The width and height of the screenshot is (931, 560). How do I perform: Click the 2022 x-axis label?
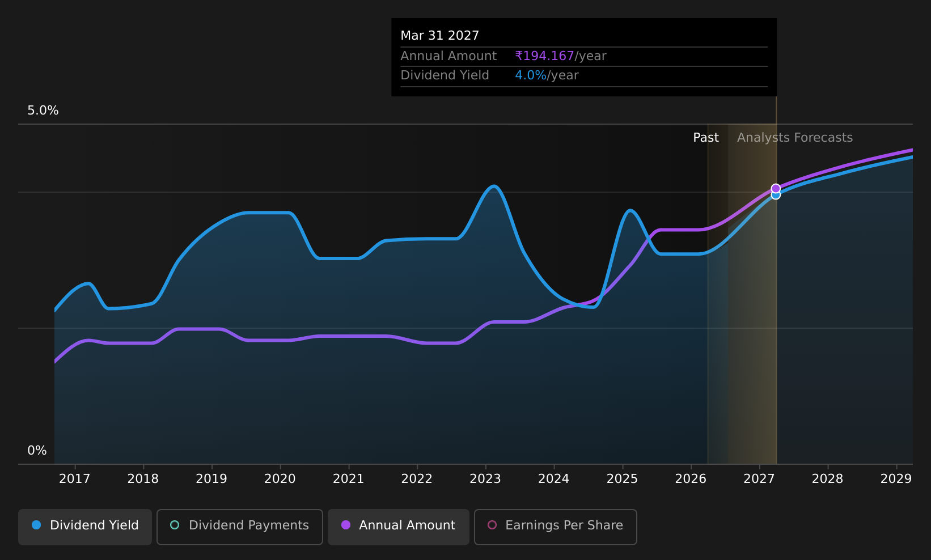tap(417, 479)
